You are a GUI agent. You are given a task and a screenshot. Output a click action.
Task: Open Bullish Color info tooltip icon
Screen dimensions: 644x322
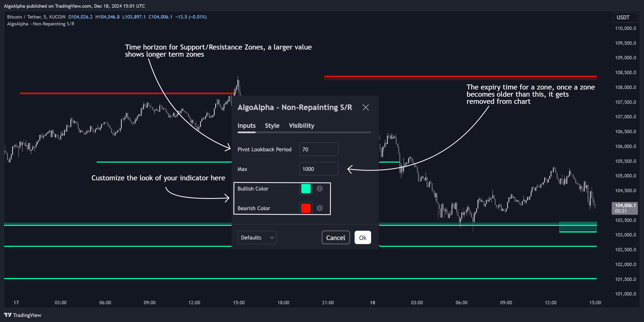(319, 189)
